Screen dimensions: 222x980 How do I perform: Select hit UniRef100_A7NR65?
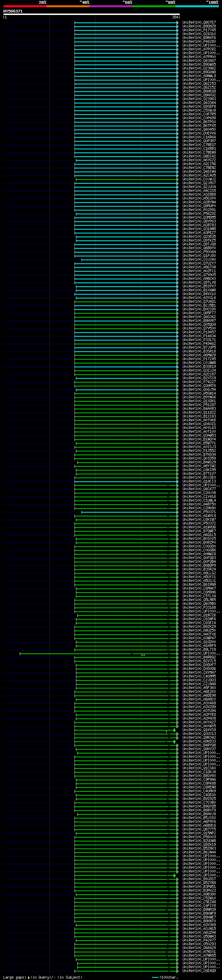(199, 955)
